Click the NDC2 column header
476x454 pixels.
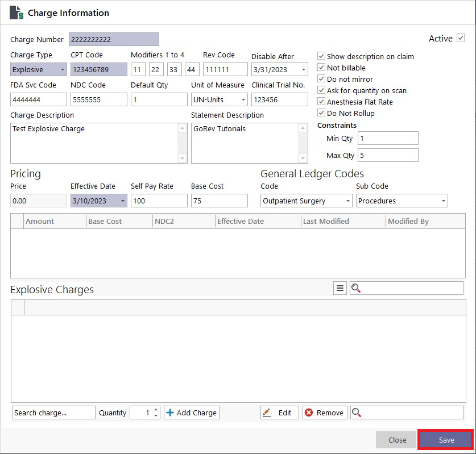coord(184,221)
